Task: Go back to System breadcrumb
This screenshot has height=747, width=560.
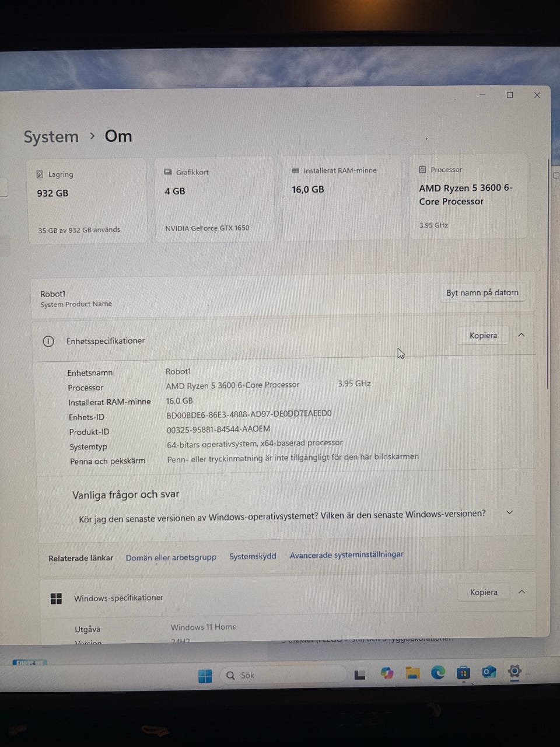Action: [x=51, y=137]
